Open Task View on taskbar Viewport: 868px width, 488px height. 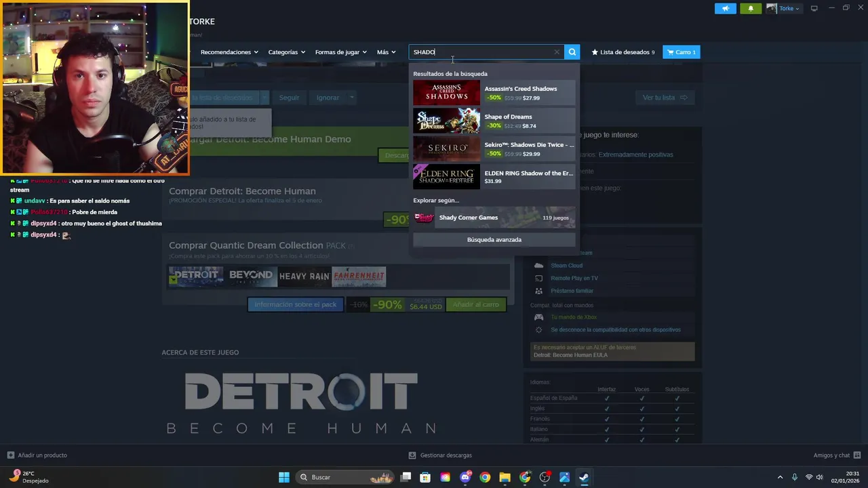406,477
